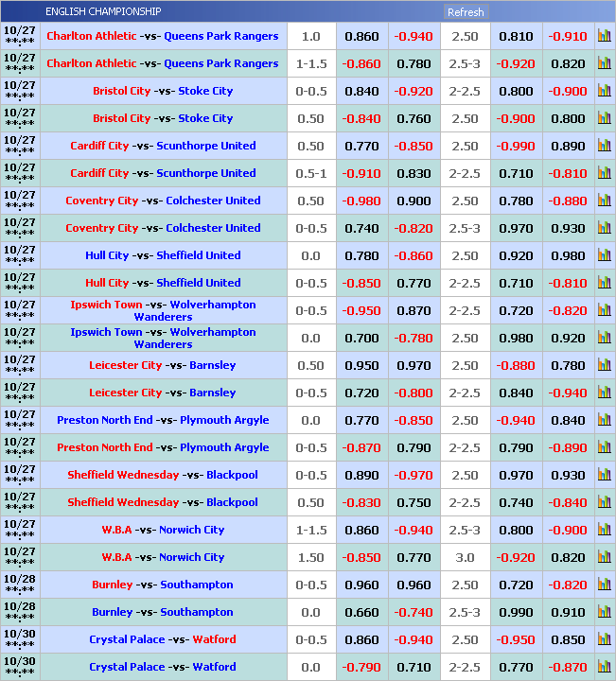Open chart icon for Leicester City 0.50 handicap row
Image resolution: width=616 pixels, height=681 pixels.
604,365
